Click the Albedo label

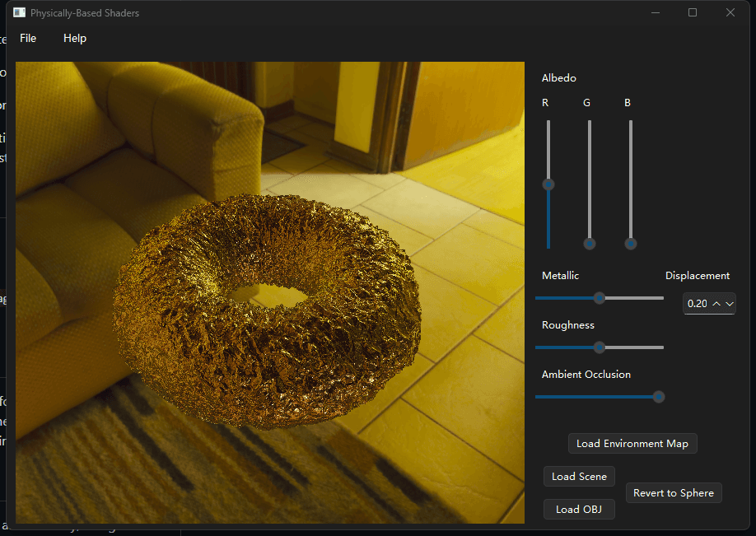pos(559,78)
